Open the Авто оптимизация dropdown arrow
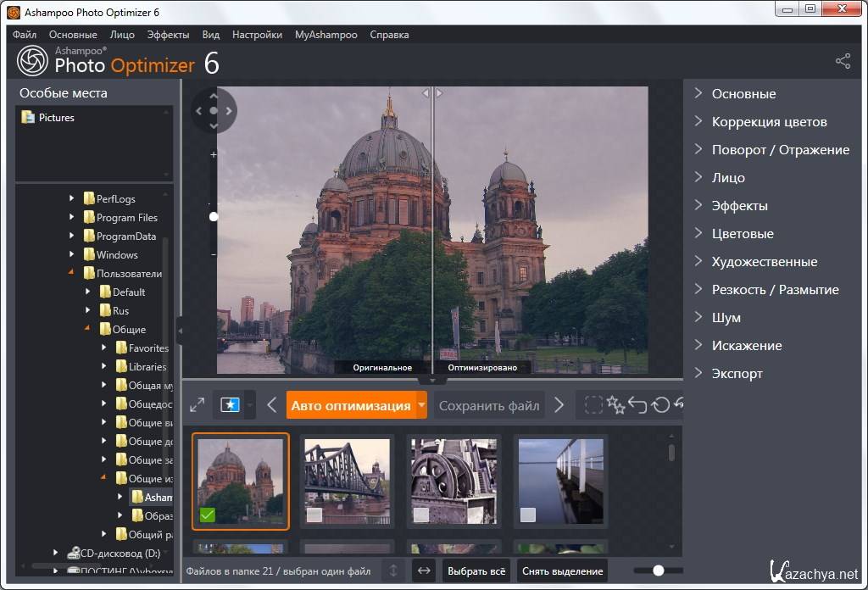This screenshot has width=868, height=590. [x=421, y=405]
